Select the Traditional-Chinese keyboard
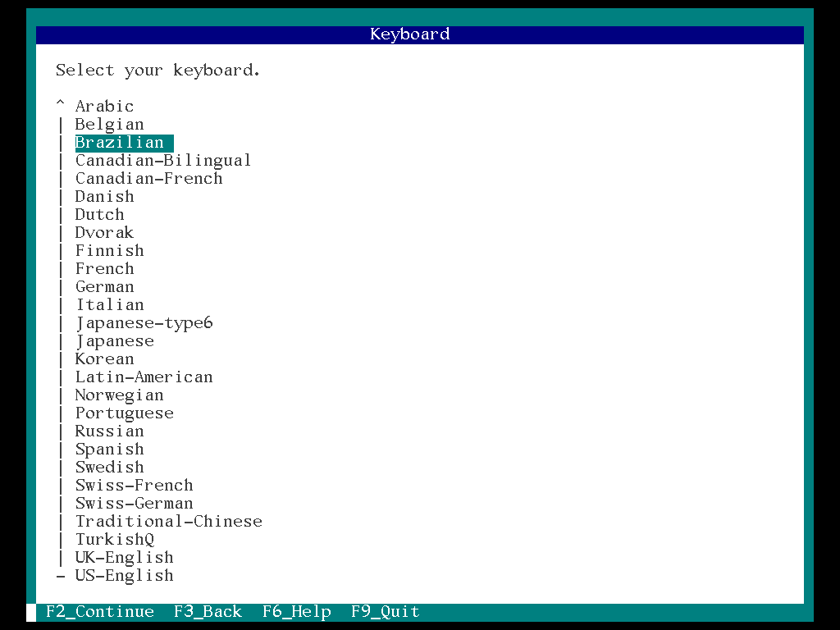Viewport: 840px width, 630px height. [x=169, y=521]
